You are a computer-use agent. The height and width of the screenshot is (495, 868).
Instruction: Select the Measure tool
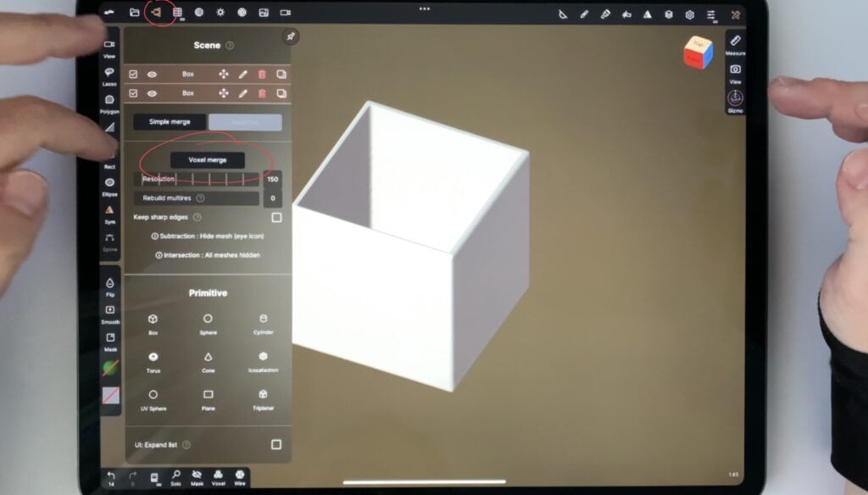[735, 42]
